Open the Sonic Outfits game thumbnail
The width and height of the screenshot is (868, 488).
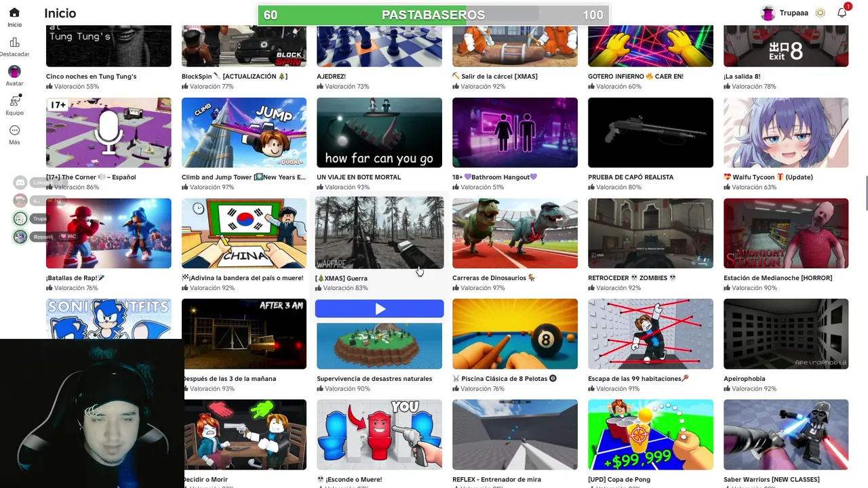pos(108,319)
